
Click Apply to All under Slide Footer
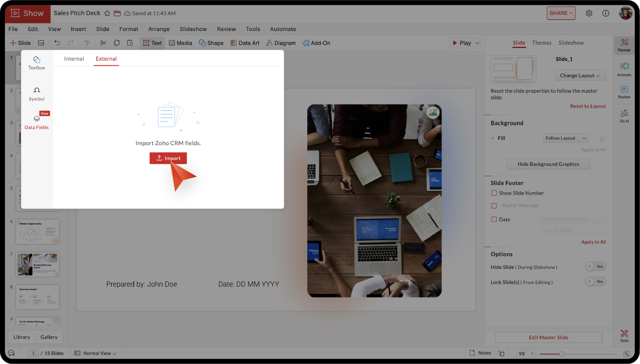594,242
